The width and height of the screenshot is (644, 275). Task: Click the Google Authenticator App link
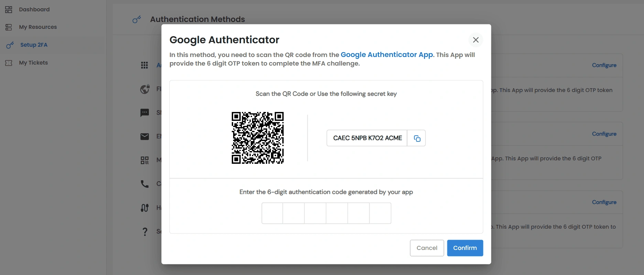coord(387,55)
